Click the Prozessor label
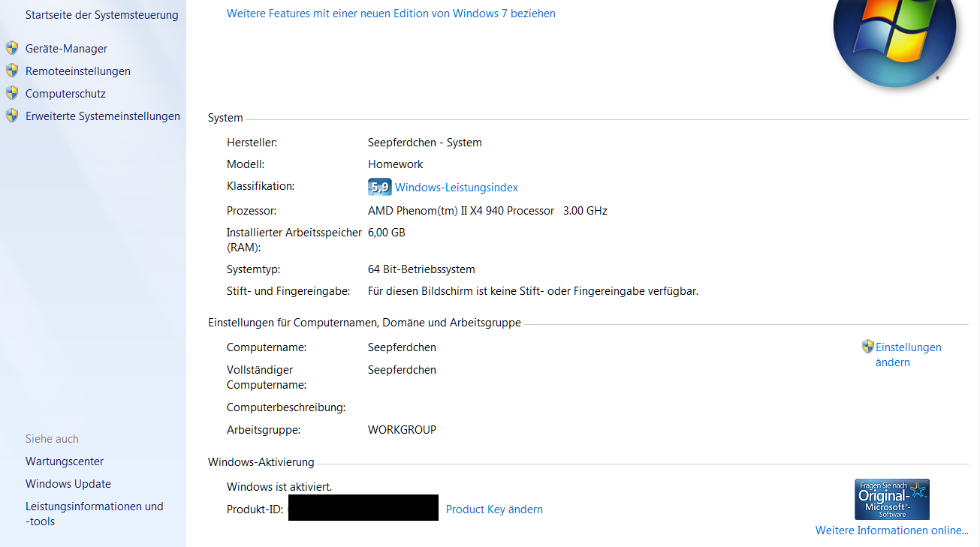This screenshot has height=547, width=980. [252, 211]
